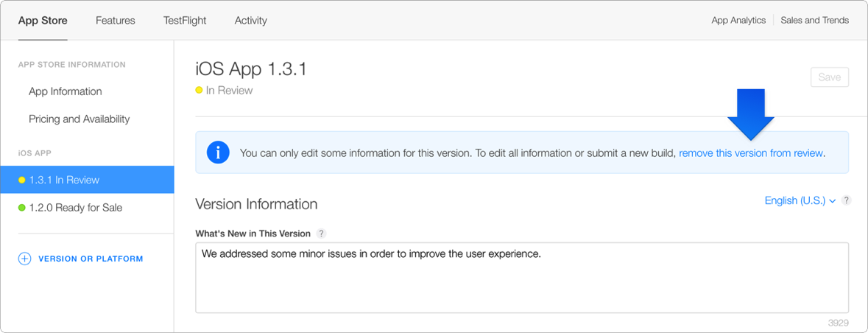Image resolution: width=868 pixels, height=333 pixels.
Task: Open the App Store tab
Action: coord(43,21)
